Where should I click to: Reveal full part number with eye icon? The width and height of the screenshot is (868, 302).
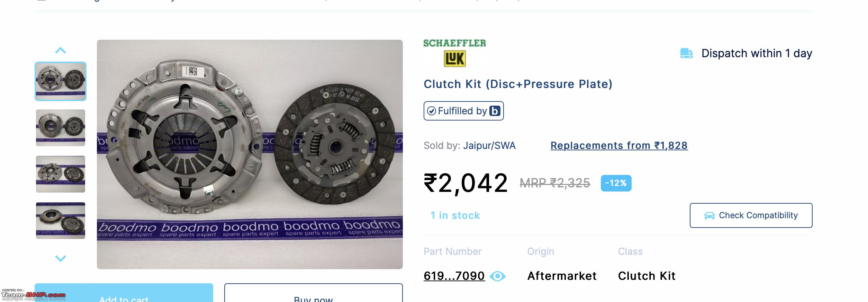[498, 276]
